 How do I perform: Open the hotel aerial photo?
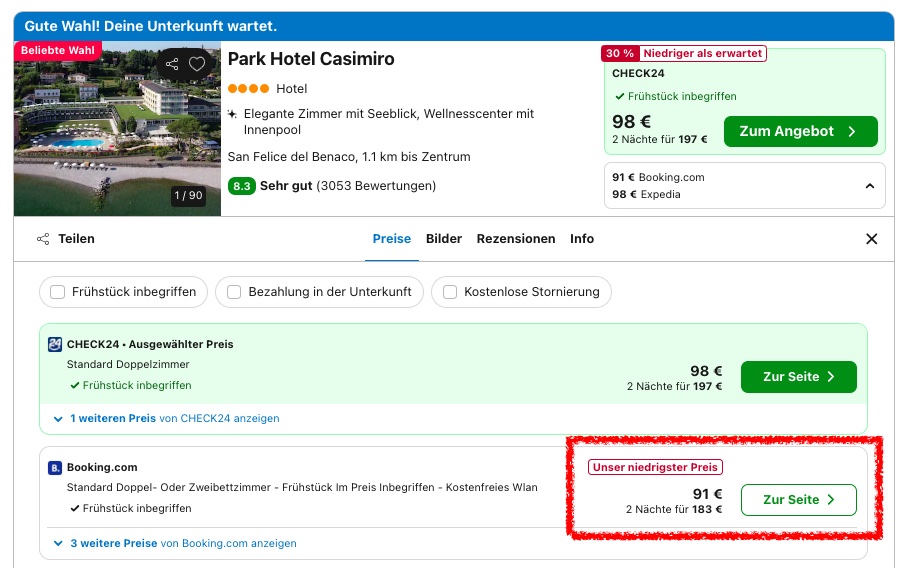117,129
